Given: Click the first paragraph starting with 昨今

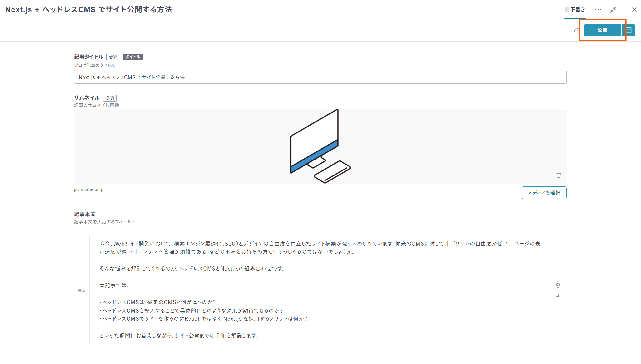Looking at the screenshot, I should 320,247.
